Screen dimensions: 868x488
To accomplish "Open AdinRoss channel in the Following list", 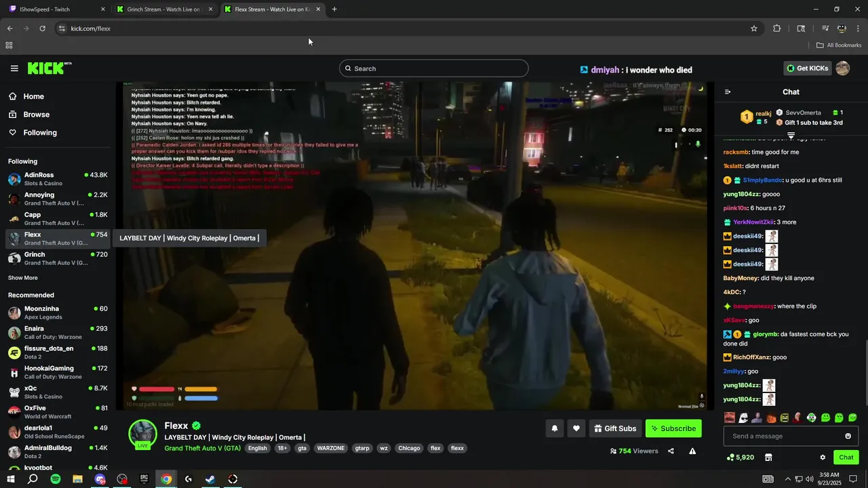I will tap(58, 179).
